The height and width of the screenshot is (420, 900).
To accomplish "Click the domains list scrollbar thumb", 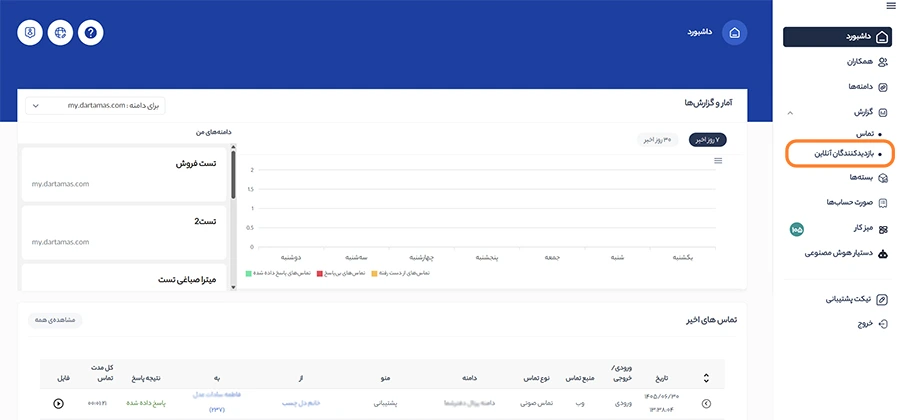I will point(233,175).
